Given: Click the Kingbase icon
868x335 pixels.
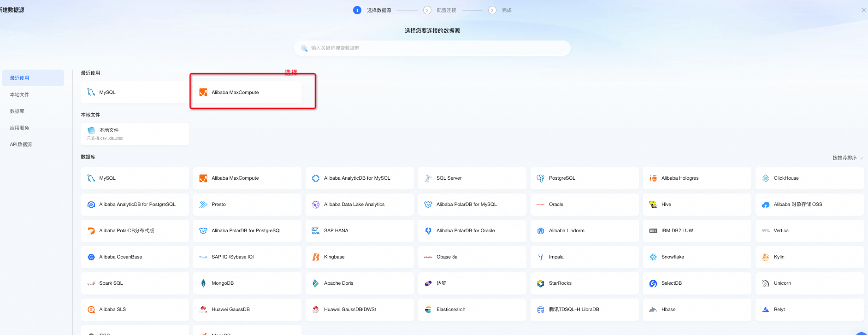Looking at the screenshot, I should click(316, 257).
